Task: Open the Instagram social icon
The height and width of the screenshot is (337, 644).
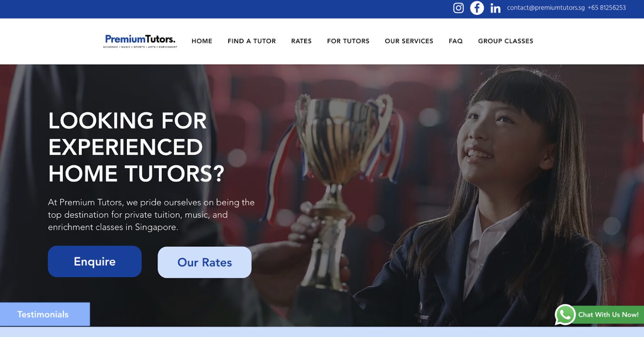Action: click(x=458, y=8)
